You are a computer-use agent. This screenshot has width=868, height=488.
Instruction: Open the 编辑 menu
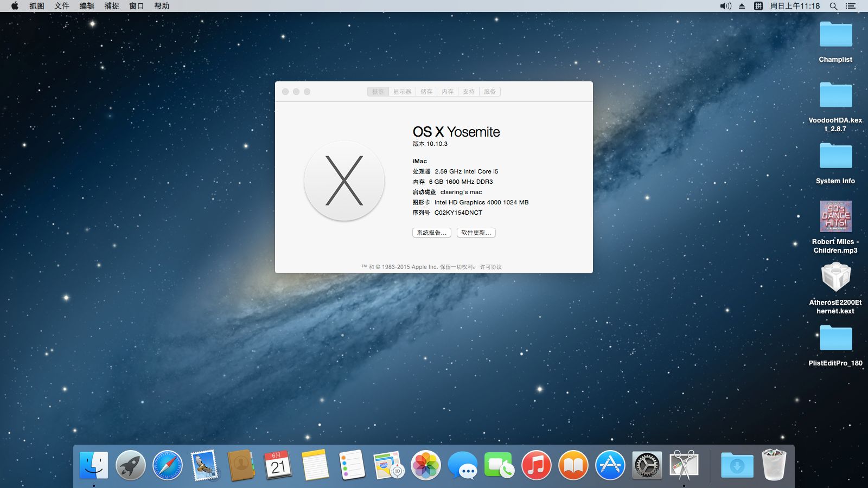coord(87,6)
